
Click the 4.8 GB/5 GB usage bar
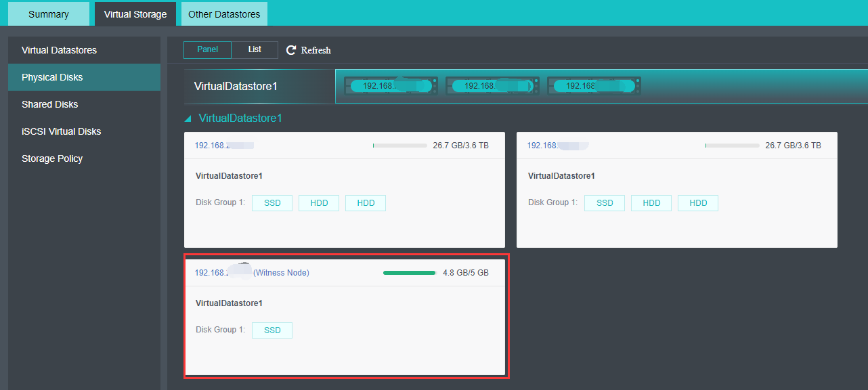(409, 272)
